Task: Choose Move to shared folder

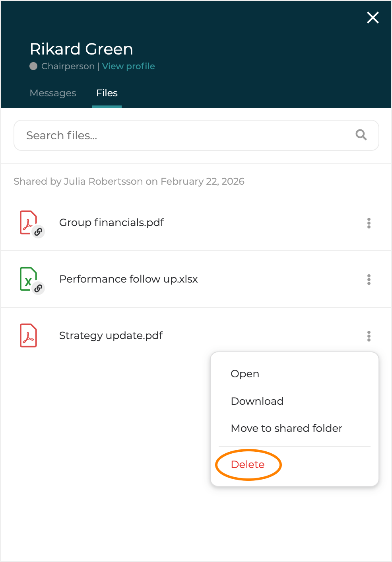Action: coord(286,428)
